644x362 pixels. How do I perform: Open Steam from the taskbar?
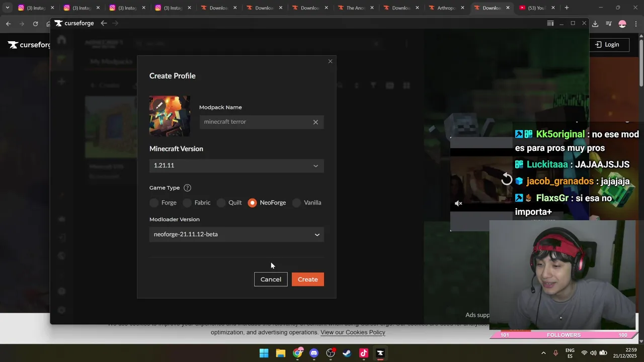pos(347,353)
